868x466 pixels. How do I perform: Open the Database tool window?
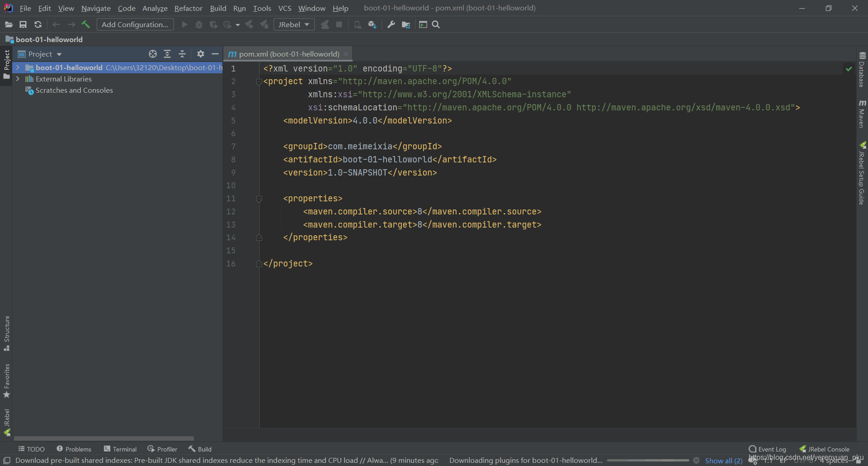click(862, 70)
